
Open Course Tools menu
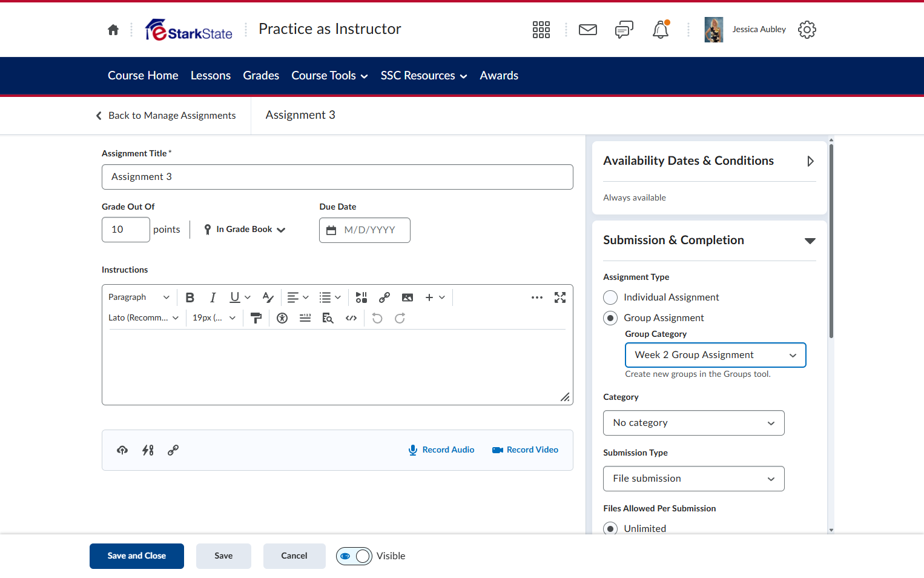coord(330,76)
